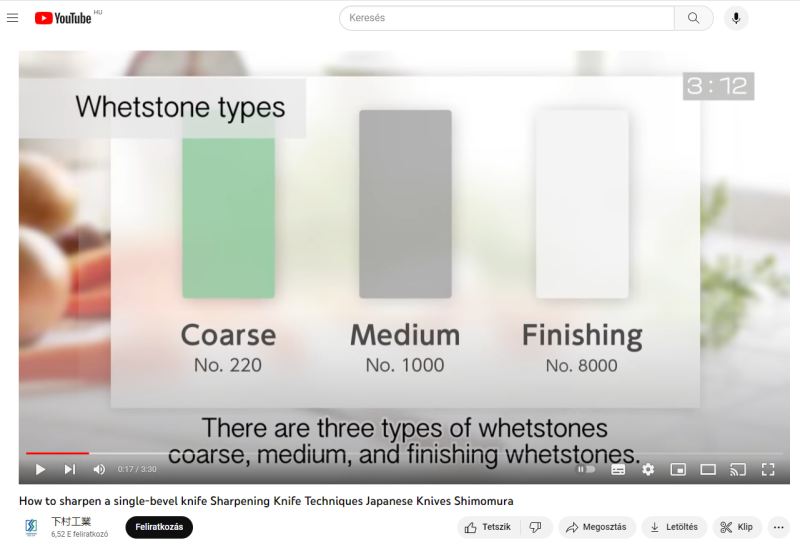Play the video

click(x=40, y=469)
